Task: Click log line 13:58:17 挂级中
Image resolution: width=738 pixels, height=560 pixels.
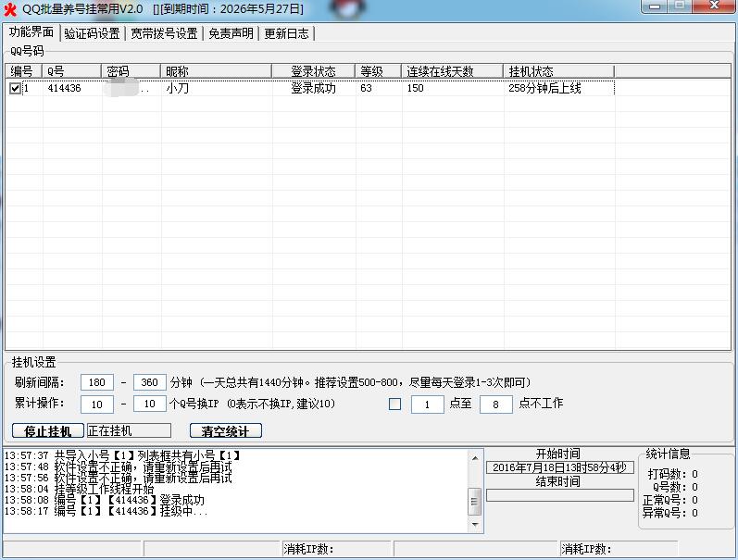Action: (x=106, y=511)
